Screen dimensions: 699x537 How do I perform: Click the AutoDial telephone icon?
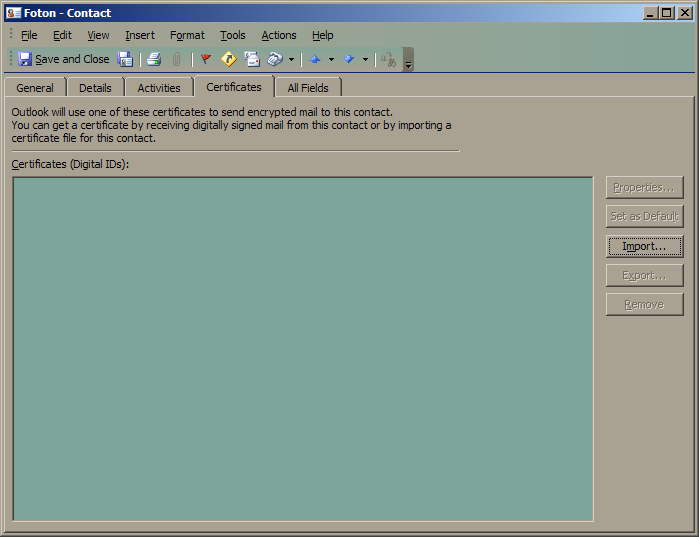pos(275,59)
